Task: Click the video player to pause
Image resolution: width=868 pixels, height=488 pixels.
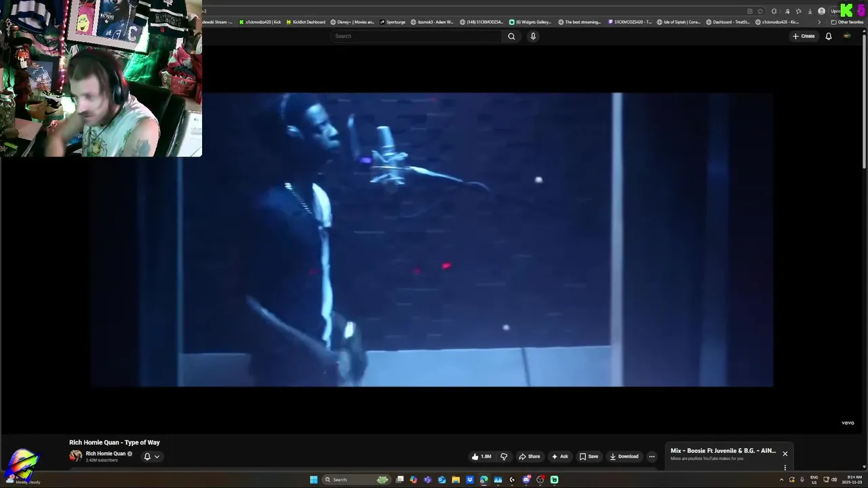Action: (433, 239)
